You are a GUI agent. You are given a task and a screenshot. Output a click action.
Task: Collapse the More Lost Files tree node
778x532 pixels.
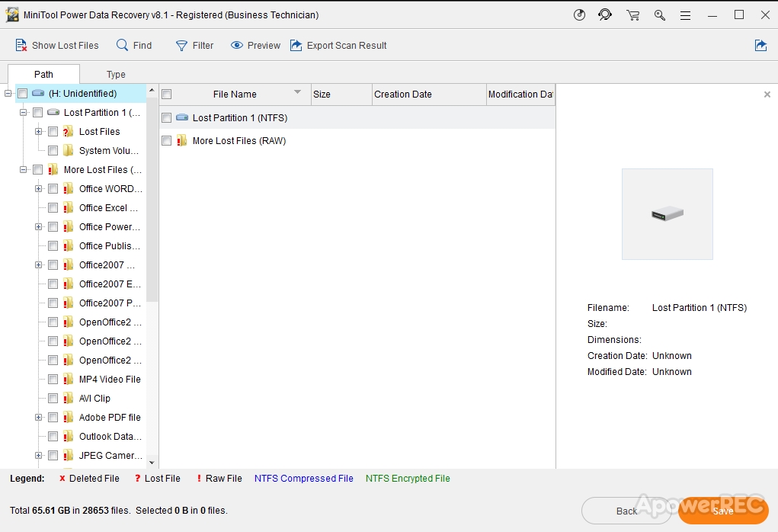tap(23, 170)
